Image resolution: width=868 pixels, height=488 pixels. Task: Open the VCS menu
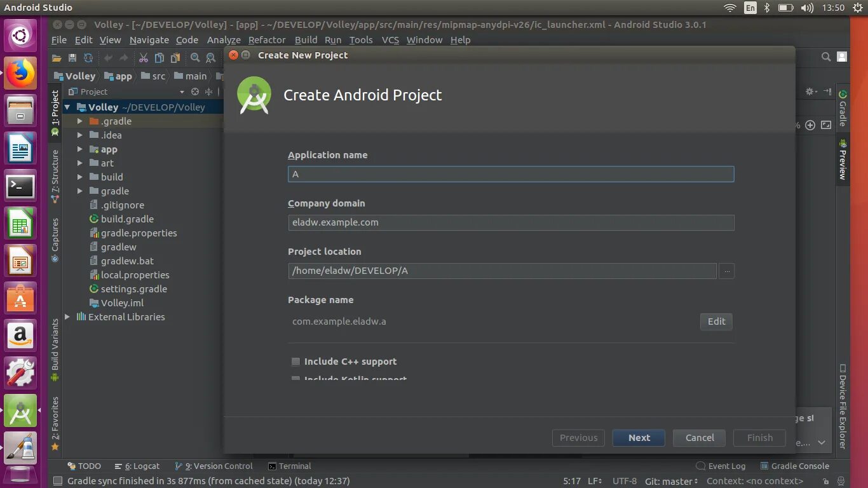[390, 39]
